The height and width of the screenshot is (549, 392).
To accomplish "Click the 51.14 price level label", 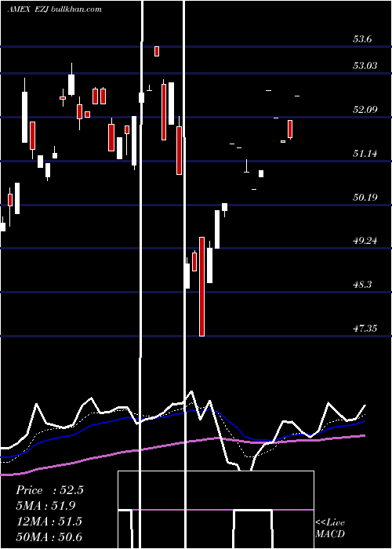I will click(x=365, y=154).
